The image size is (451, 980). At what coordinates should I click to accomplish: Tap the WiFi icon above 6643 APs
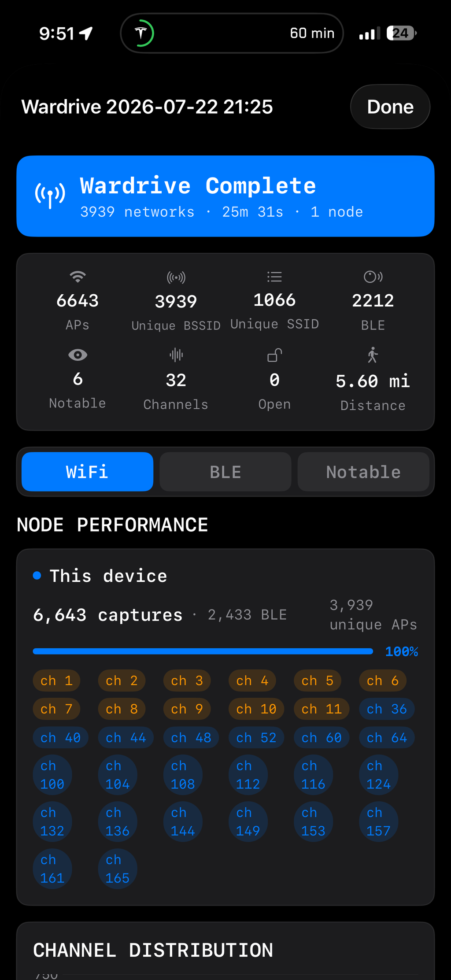tap(78, 277)
